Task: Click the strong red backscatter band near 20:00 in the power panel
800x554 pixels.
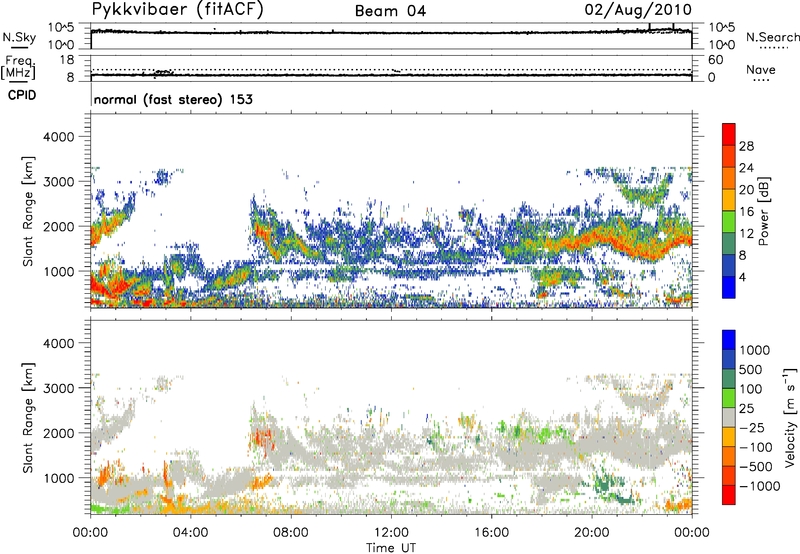Action: [592, 236]
